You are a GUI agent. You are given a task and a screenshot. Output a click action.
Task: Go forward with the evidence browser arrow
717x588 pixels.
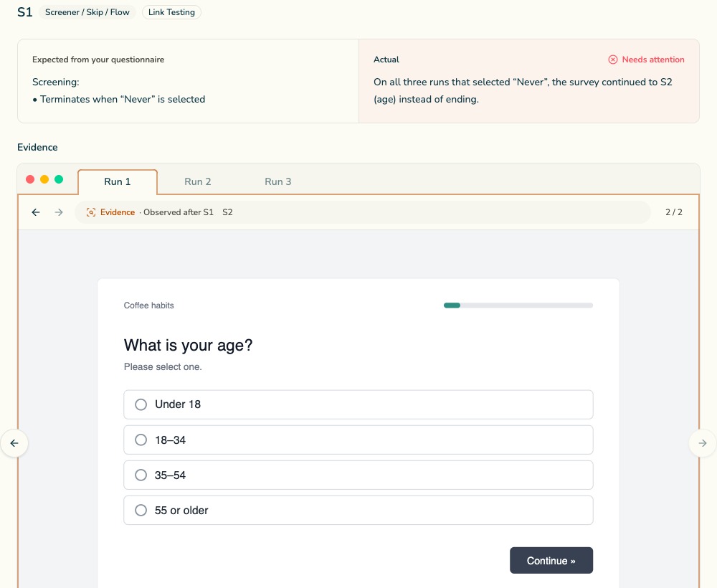(x=59, y=212)
